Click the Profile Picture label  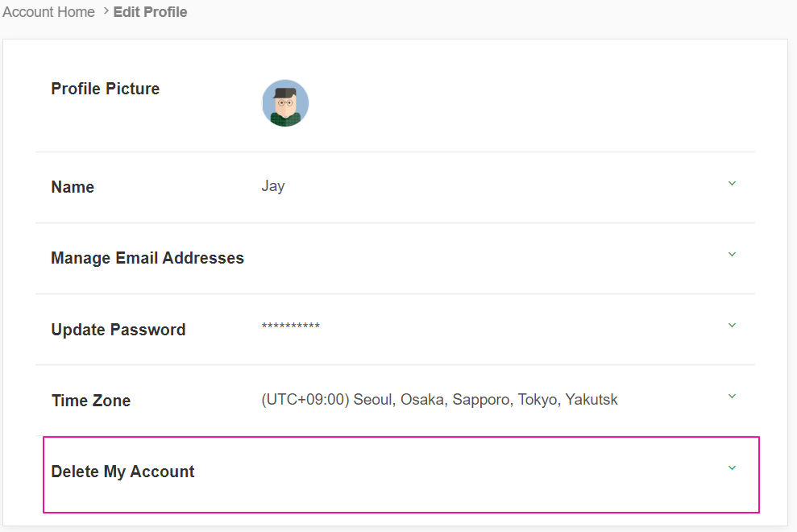106,89
